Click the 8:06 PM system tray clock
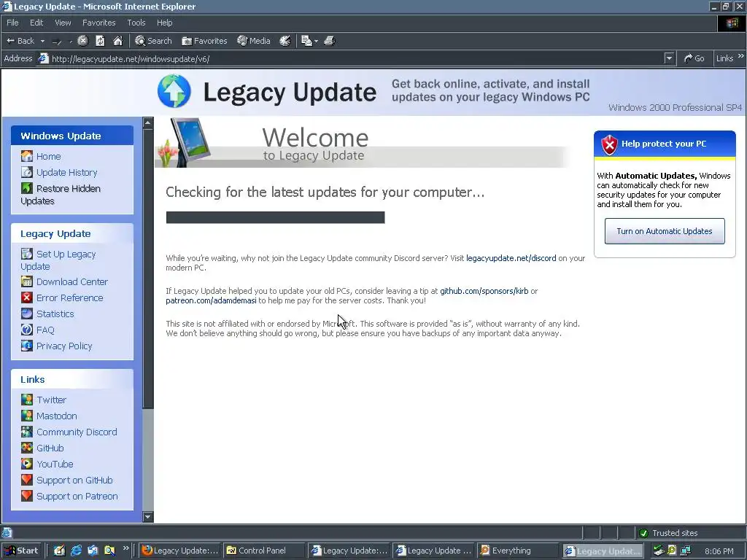This screenshot has width=747, height=560. pyautogui.click(x=719, y=551)
